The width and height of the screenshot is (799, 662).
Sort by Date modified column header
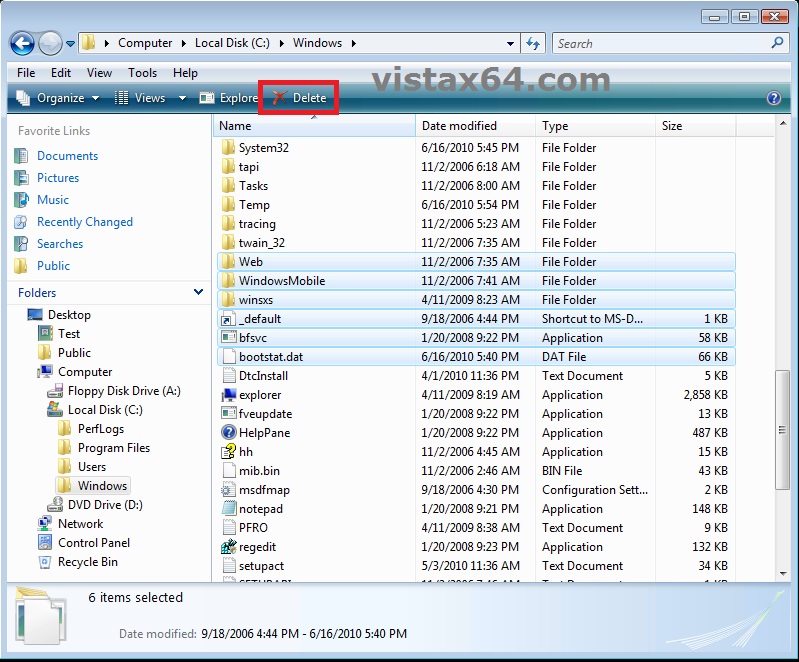pyautogui.click(x=475, y=126)
